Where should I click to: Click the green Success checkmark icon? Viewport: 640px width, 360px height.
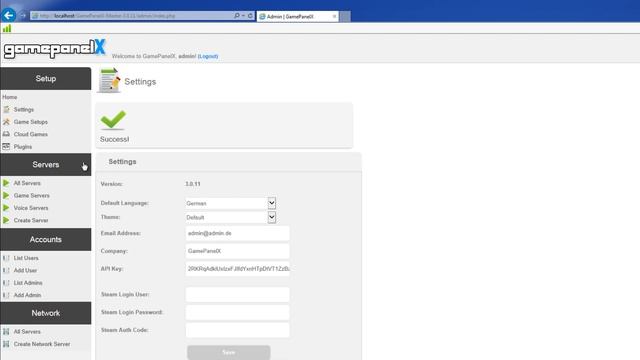point(113,120)
